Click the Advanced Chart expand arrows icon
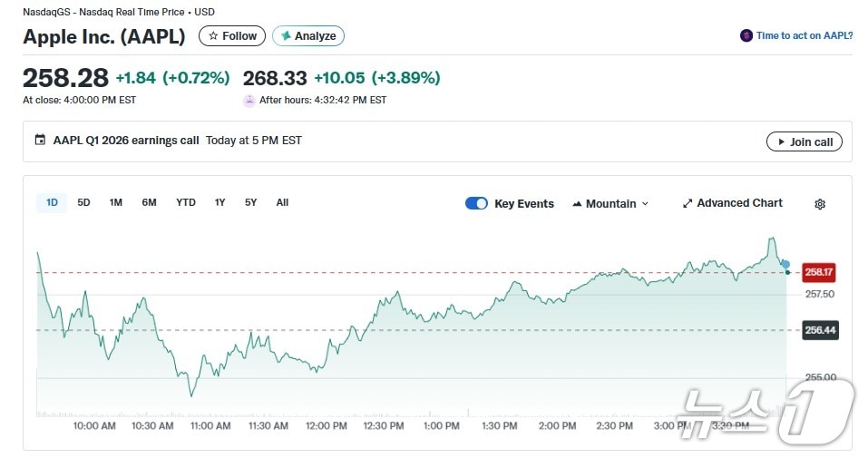 [x=688, y=203]
